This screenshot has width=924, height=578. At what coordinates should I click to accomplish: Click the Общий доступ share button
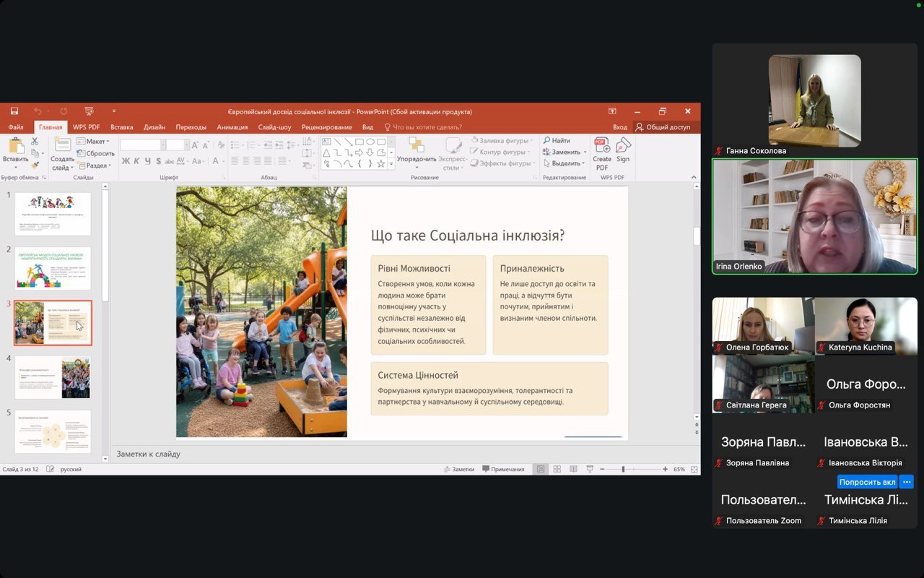point(663,127)
